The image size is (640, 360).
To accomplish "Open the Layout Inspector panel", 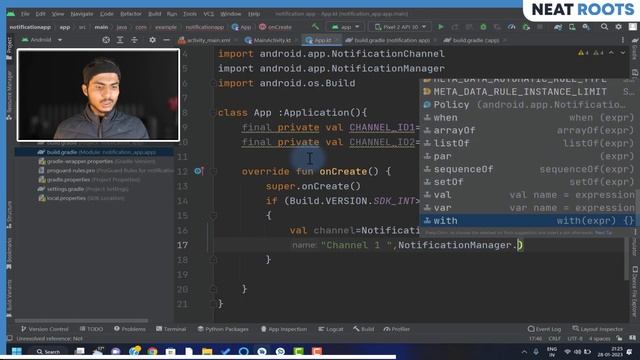I will (598, 329).
